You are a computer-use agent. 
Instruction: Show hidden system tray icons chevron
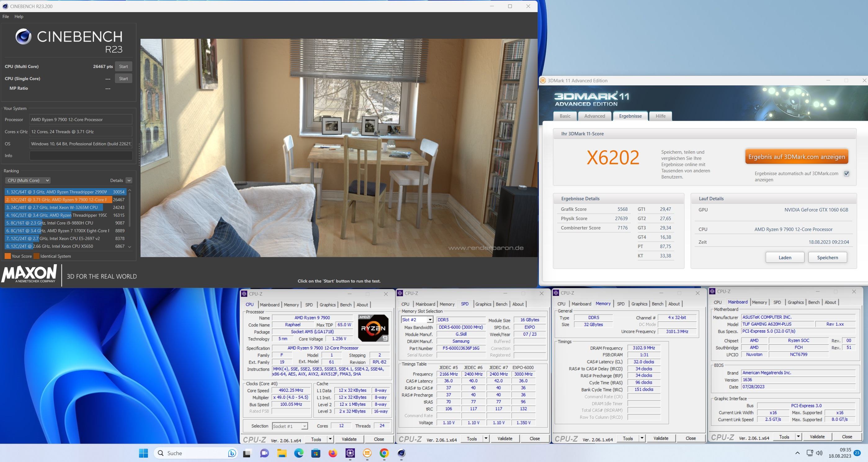(797, 453)
